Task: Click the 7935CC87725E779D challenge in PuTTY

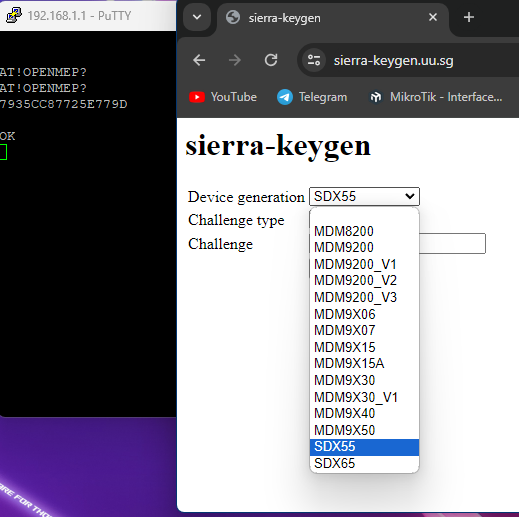Action: tap(64, 104)
